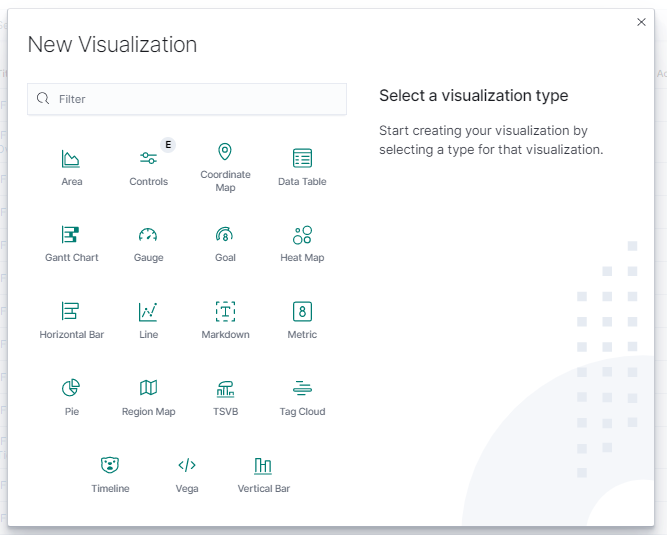
Task: Focus the Filter search field
Action: point(187,99)
